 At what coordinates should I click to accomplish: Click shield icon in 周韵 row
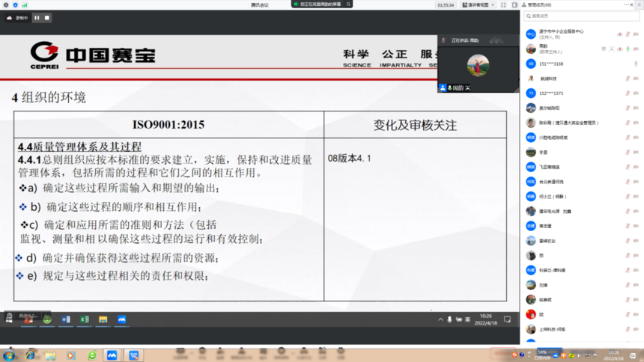[604, 49]
